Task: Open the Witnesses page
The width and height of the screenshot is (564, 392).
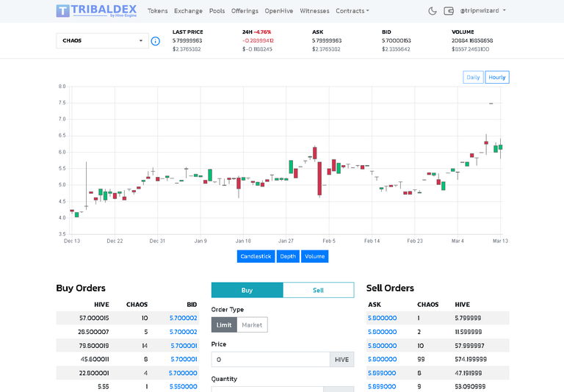Action: pyautogui.click(x=314, y=11)
